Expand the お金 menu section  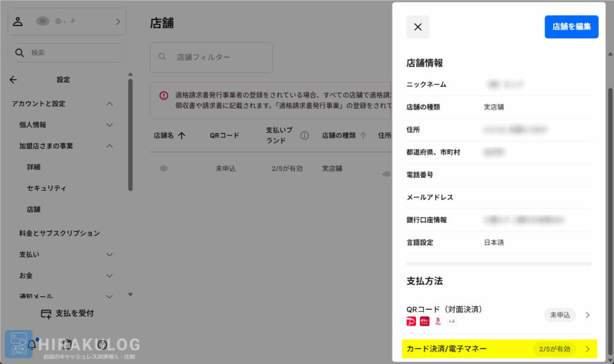tap(109, 276)
